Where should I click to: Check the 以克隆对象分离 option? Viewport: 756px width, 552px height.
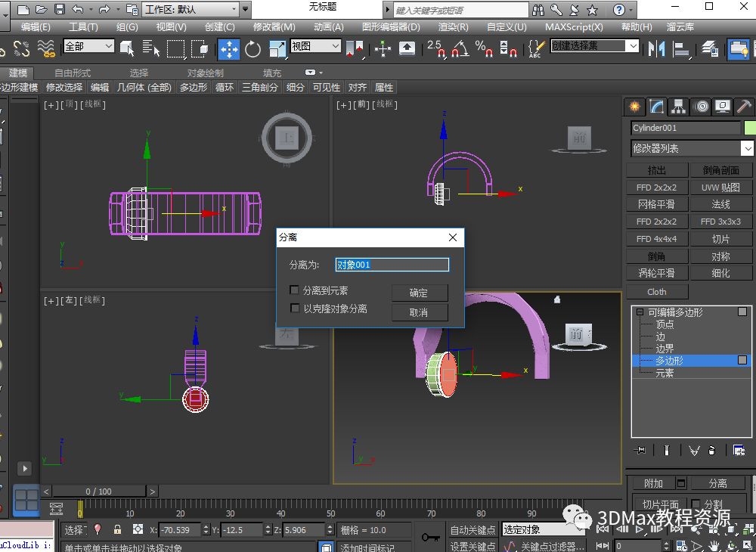(x=295, y=309)
